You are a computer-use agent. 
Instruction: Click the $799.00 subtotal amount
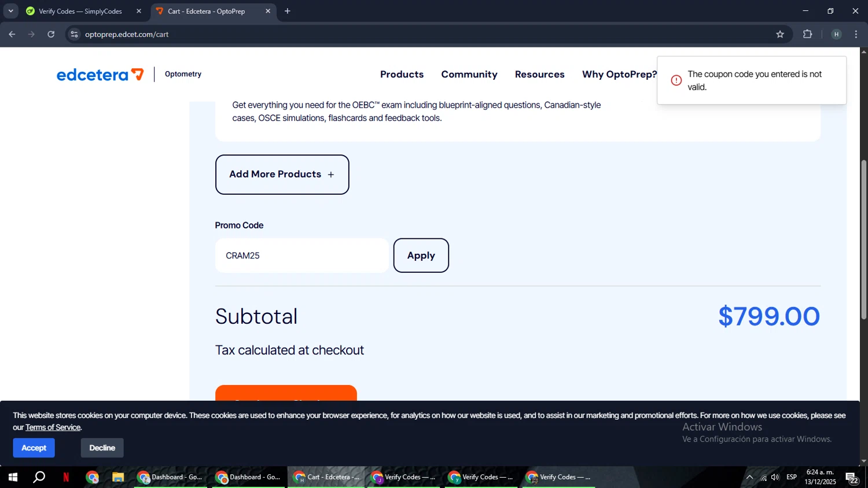click(x=769, y=316)
